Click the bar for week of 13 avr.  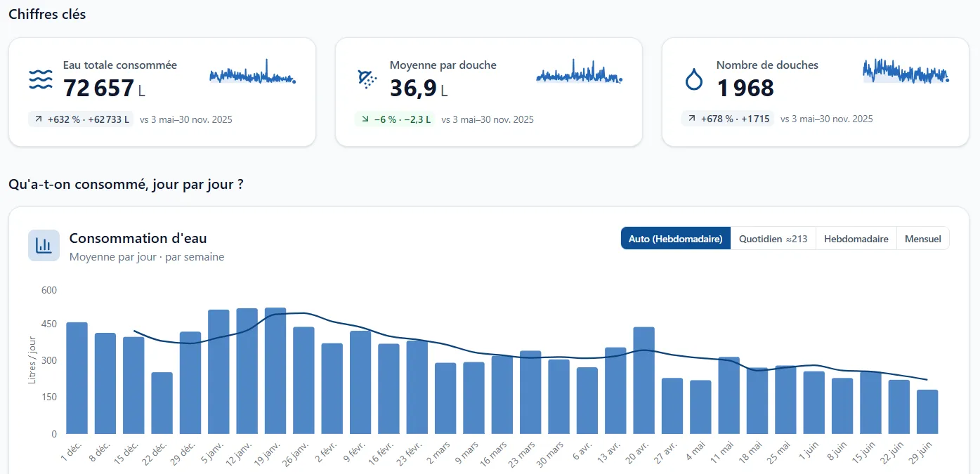click(x=615, y=391)
